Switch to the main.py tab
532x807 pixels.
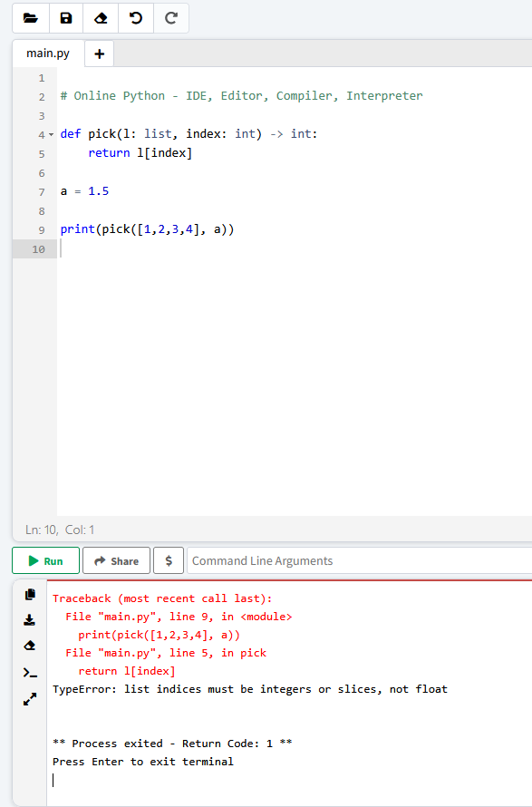click(48, 53)
